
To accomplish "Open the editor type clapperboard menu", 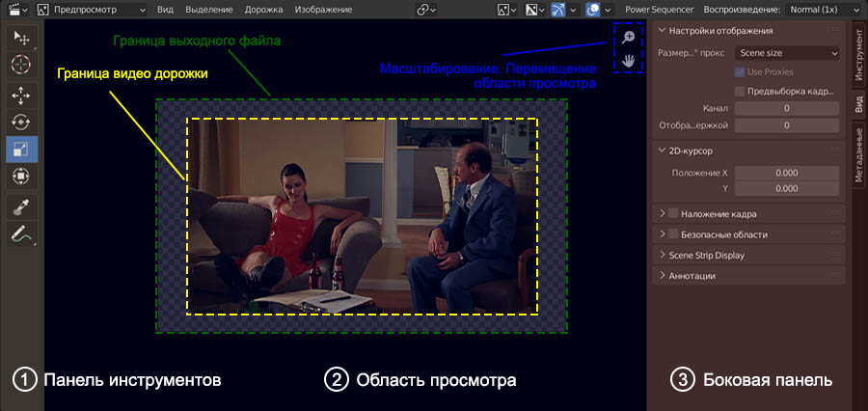I will click(x=18, y=10).
